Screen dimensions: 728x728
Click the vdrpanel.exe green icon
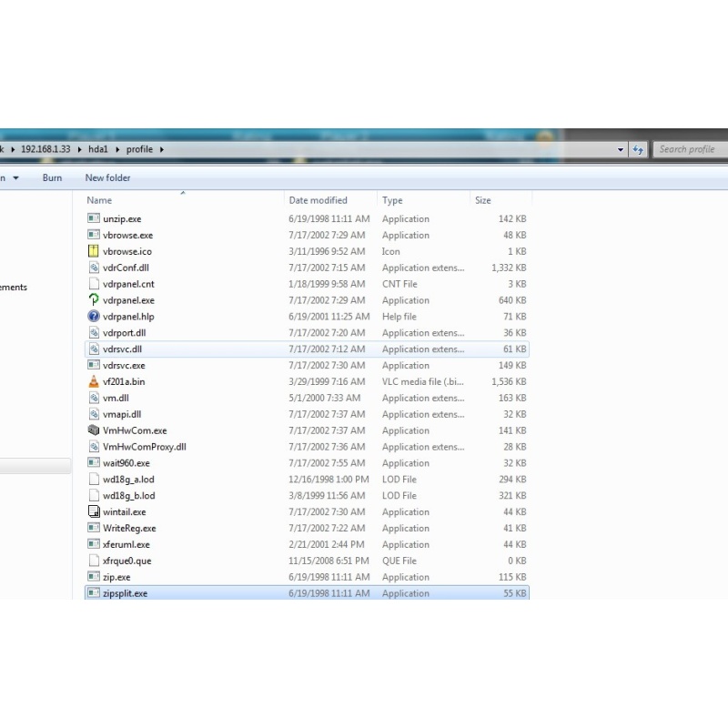click(x=94, y=300)
